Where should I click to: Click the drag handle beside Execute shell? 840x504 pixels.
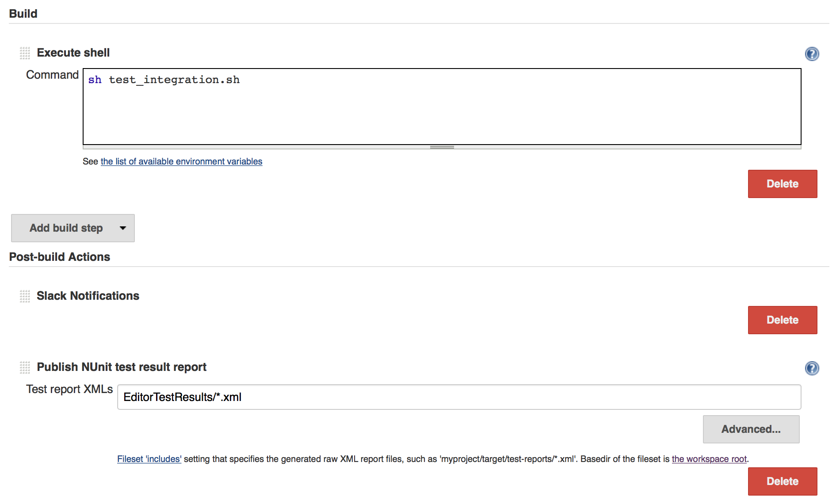(x=24, y=53)
